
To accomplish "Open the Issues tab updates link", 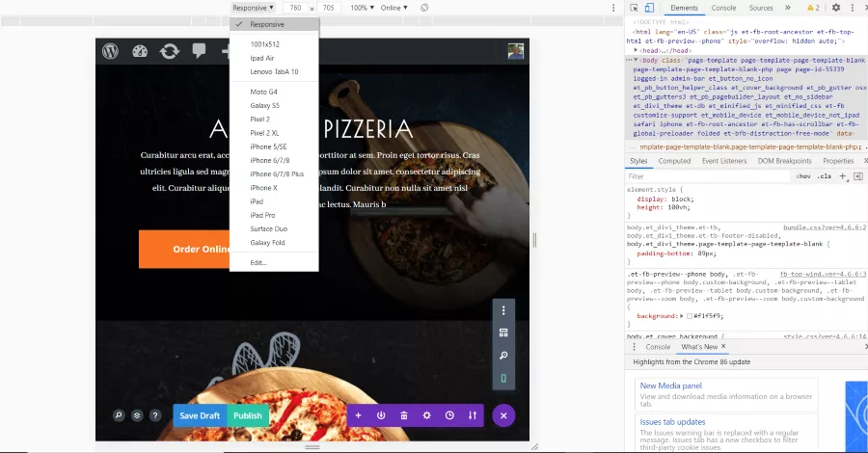I will click(x=672, y=421).
